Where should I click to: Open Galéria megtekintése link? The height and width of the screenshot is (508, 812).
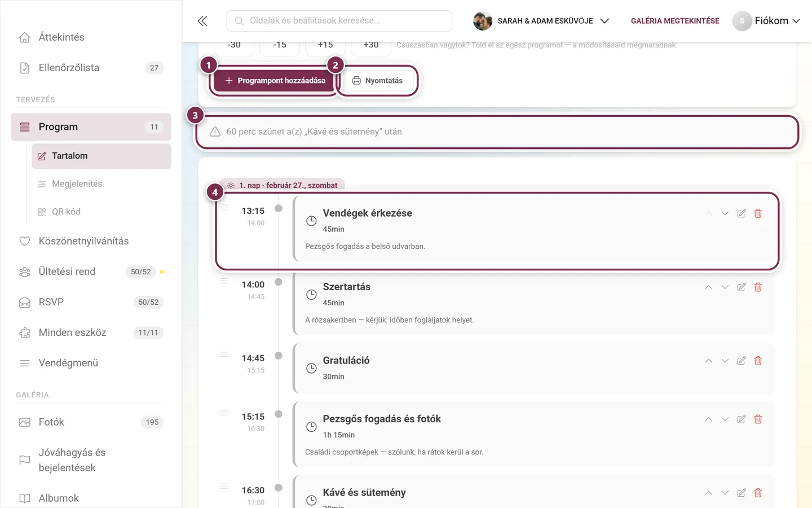[675, 21]
